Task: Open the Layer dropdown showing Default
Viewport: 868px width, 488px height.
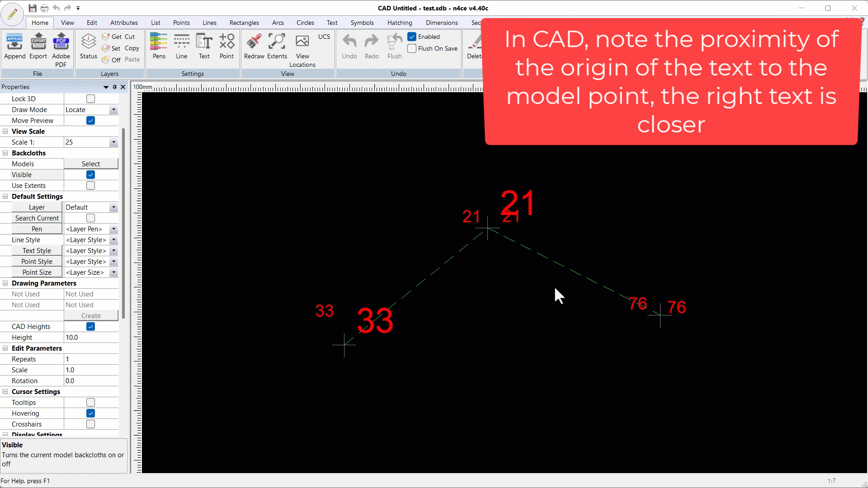Action: pyautogui.click(x=113, y=207)
